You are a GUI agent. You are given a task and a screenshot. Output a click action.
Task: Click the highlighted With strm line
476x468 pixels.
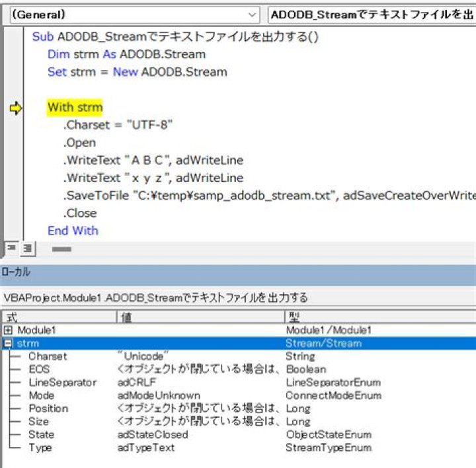[x=75, y=108]
